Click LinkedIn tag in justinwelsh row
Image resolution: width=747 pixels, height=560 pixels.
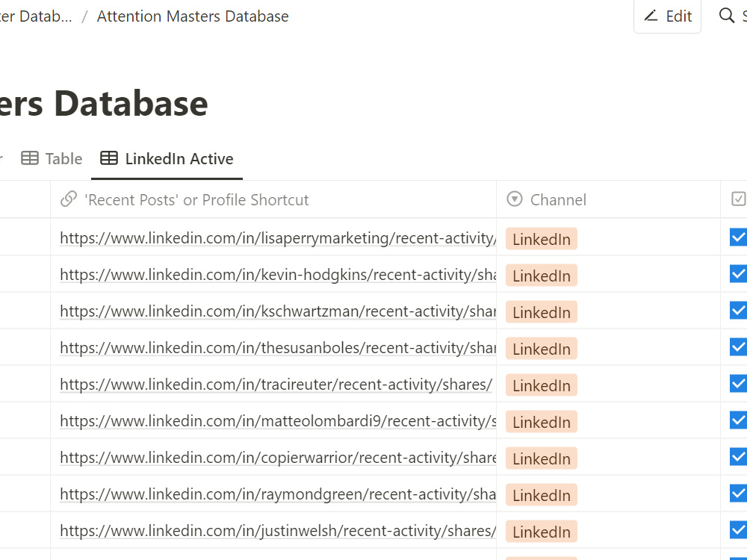541,532
